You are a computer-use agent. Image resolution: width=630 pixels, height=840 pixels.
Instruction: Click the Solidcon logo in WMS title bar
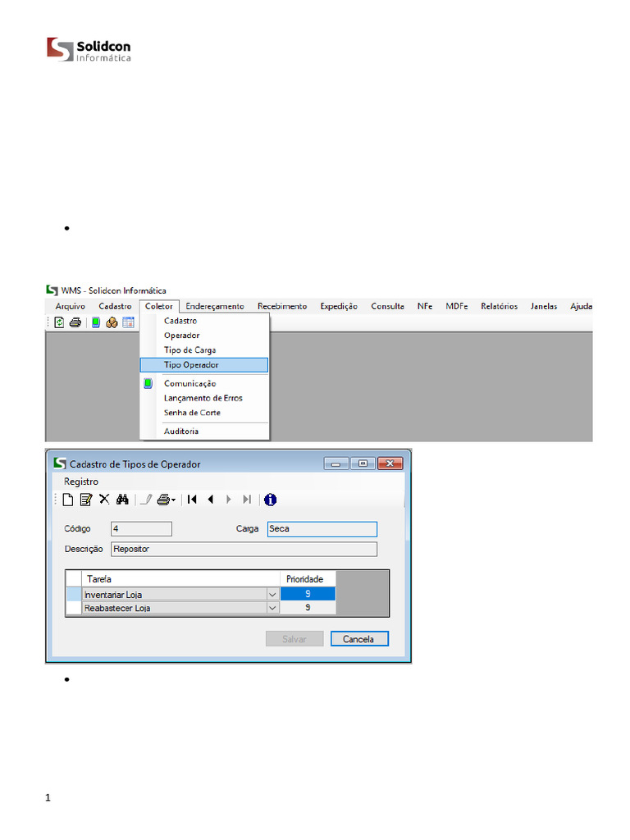click(52, 290)
